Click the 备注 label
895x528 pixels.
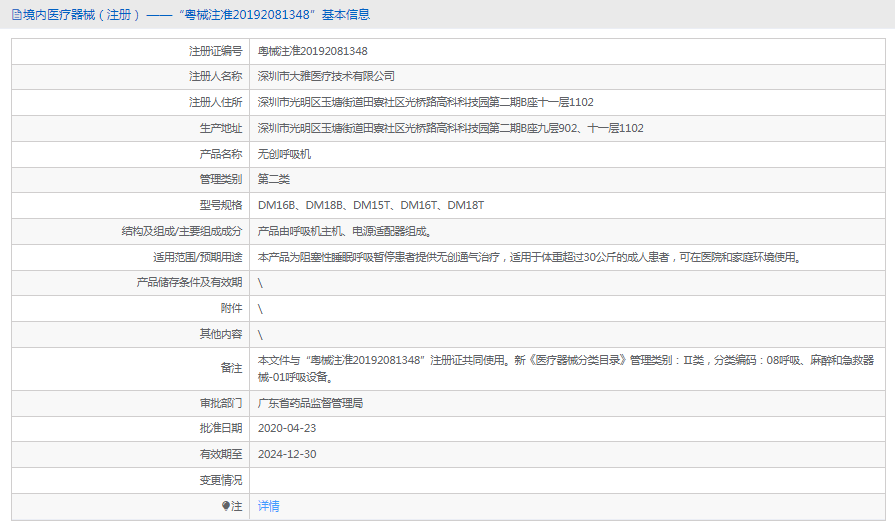point(231,369)
